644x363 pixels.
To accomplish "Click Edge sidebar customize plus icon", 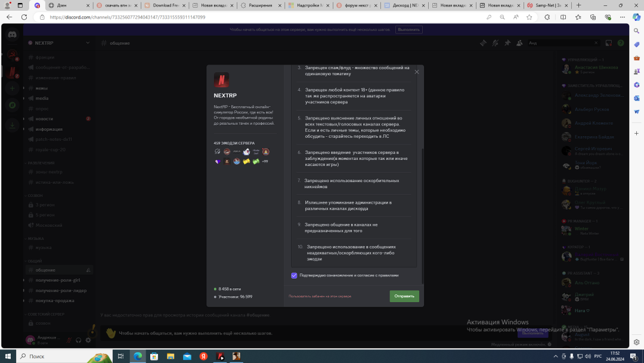I will pos(636,133).
